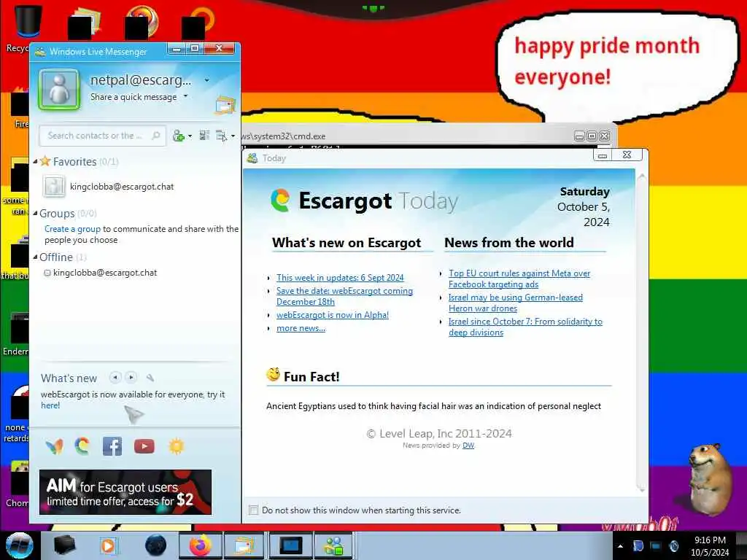Collapse the Offline contacts section

[x=35, y=257]
